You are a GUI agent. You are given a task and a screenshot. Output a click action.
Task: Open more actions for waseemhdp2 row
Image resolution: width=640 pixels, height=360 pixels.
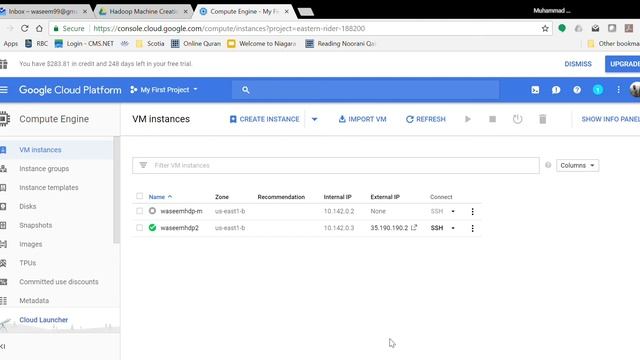pyautogui.click(x=473, y=228)
